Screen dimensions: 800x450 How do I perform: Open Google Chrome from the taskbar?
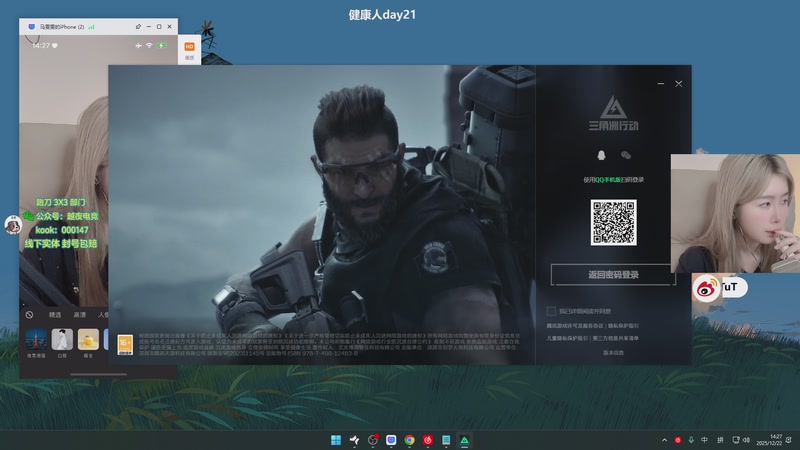pyautogui.click(x=409, y=440)
